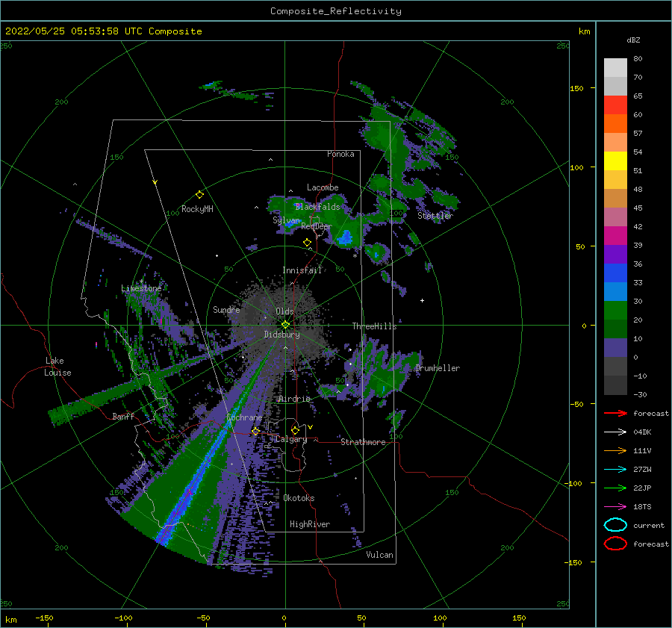Click the Calgary city label
Viewport: 672px width, 628px height.
point(291,439)
